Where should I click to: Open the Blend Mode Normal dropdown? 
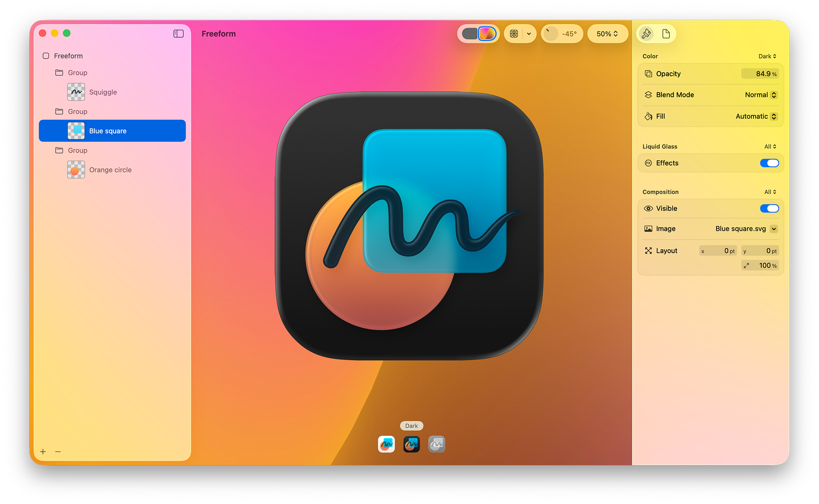760,95
